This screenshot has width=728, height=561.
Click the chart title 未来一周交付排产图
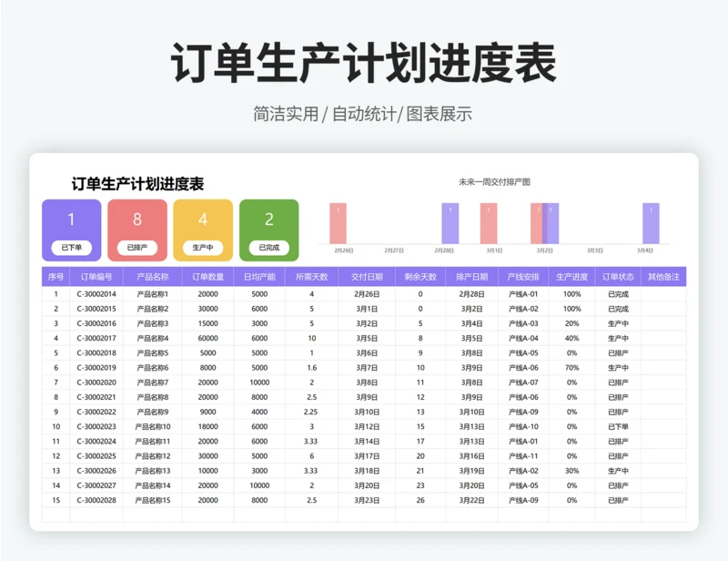tap(494, 182)
